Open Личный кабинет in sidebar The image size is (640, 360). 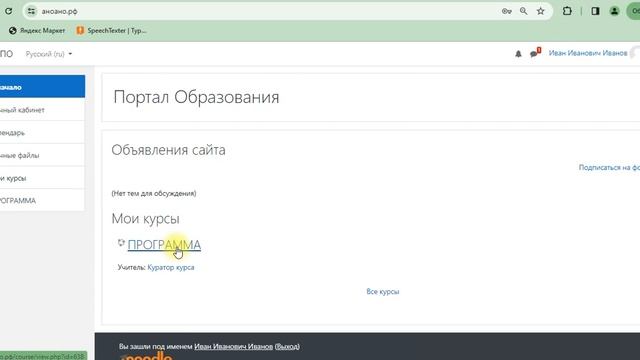(42, 110)
